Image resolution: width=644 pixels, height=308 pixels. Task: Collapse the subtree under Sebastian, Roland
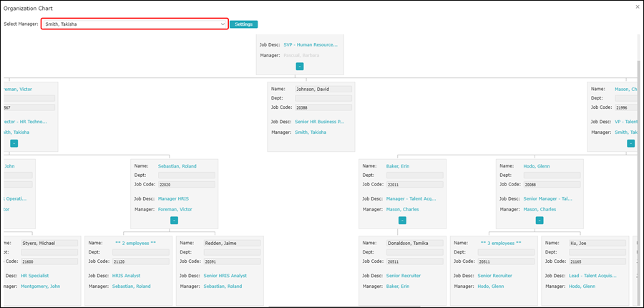174,221
